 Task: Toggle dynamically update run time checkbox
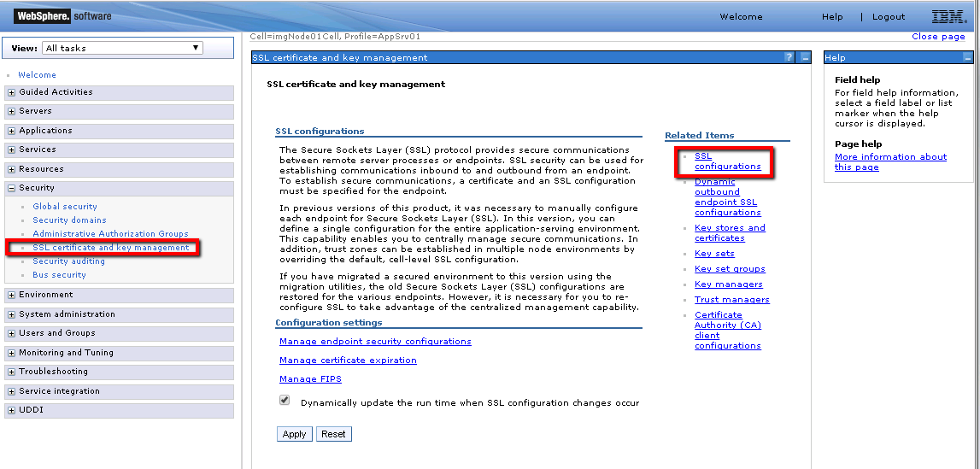285,400
